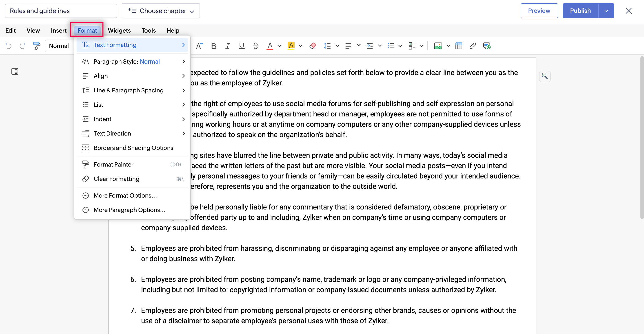Select Borders and Shading Options
This screenshot has height=334, width=644.
[133, 148]
